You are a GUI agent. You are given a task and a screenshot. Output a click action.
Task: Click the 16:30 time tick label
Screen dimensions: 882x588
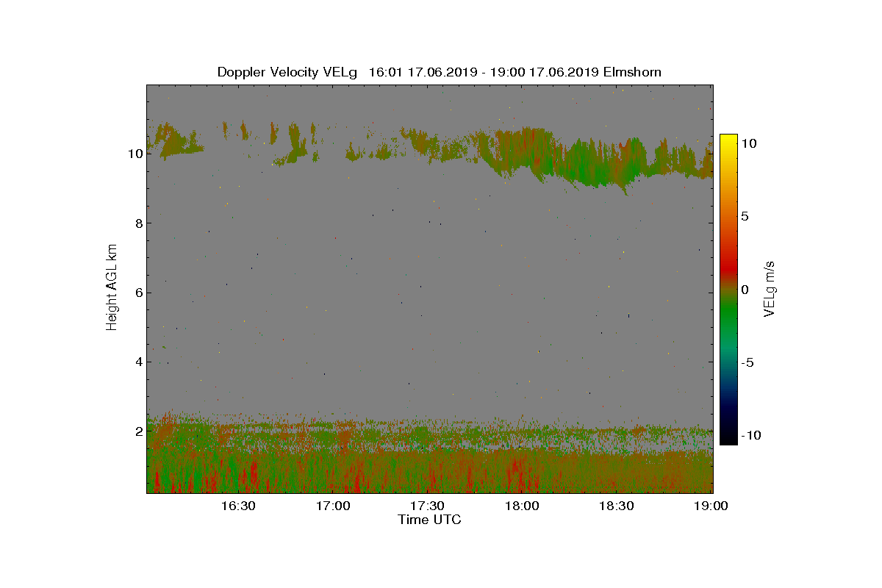tap(237, 506)
